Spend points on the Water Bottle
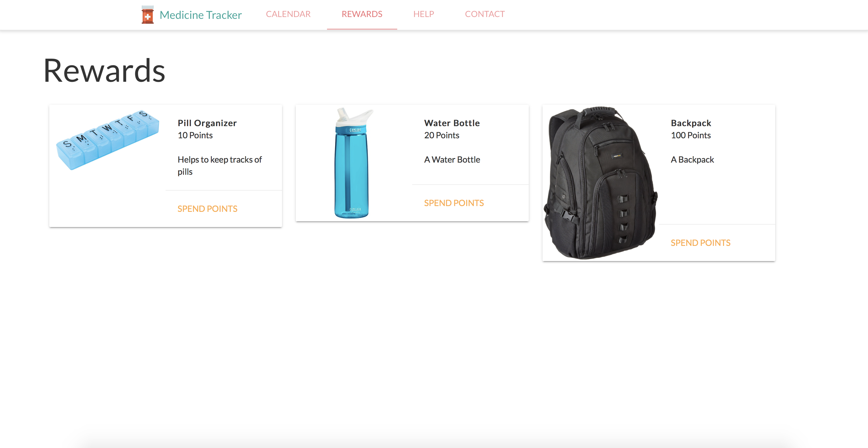The height and width of the screenshot is (448, 868). 454,203
